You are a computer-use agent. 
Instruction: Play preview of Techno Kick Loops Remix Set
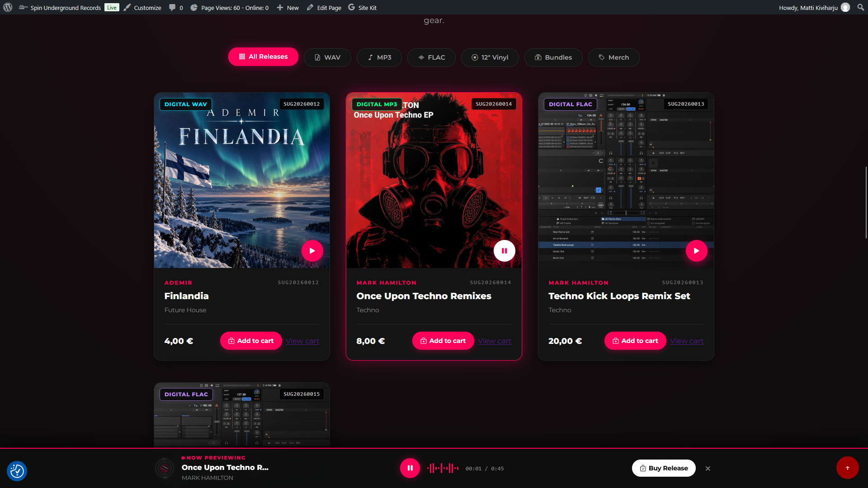(x=697, y=251)
